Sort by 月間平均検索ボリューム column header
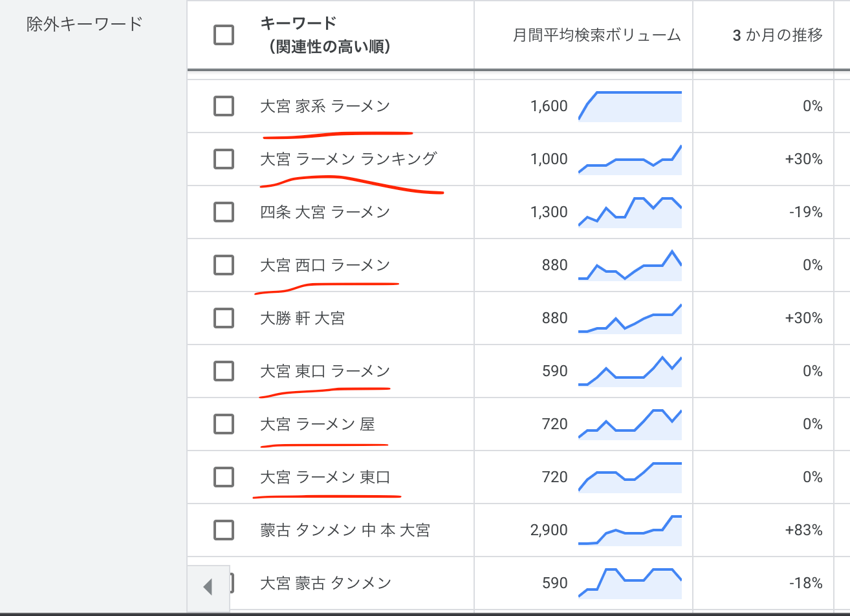Screen dimensions: 850x616 pos(596,36)
